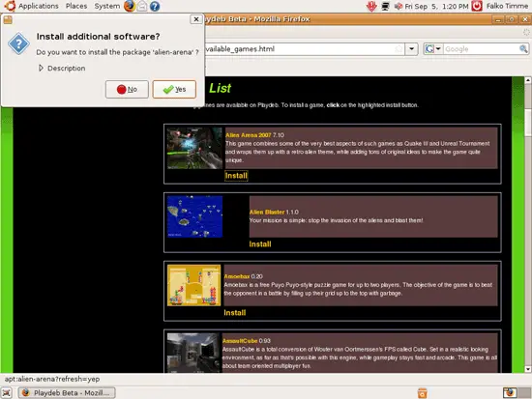Open the blue help icon in panel

[x=155, y=6]
